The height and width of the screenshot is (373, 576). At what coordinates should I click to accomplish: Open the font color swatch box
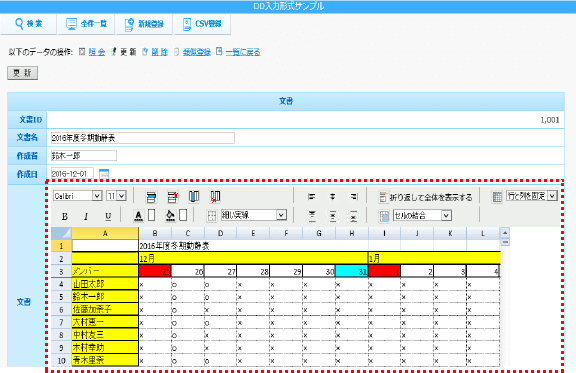point(151,215)
